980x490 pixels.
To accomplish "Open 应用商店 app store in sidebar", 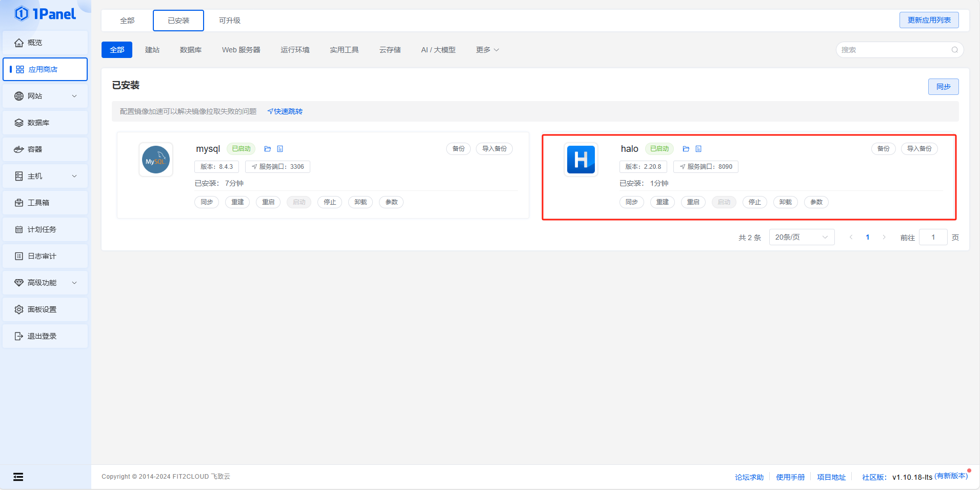I will (45, 69).
